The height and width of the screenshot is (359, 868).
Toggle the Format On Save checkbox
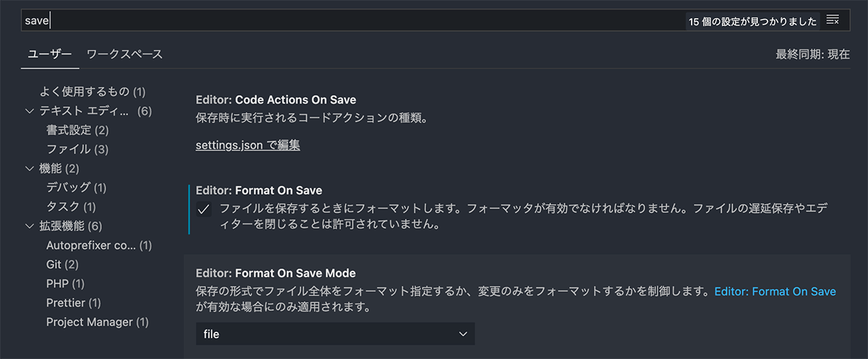[x=205, y=210]
